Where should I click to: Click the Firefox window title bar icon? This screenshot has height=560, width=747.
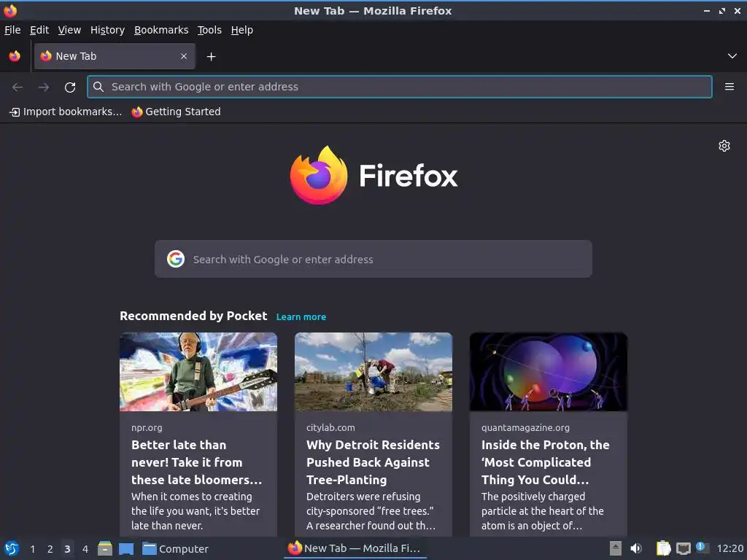point(10,10)
